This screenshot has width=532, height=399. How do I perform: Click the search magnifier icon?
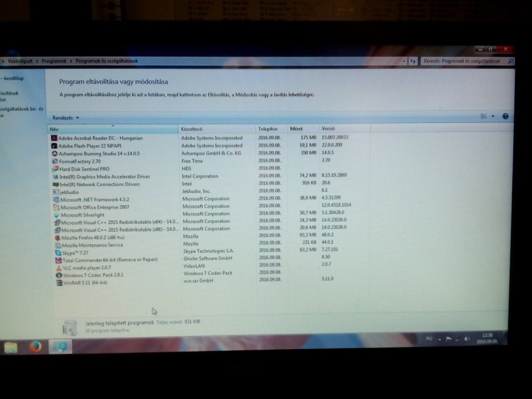click(x=510, y=61)
